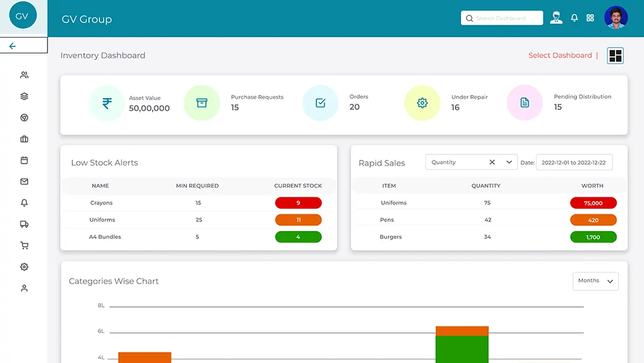Open the users icon in sidebar
The height and width of the screenshot is (363, 644).
24,75
